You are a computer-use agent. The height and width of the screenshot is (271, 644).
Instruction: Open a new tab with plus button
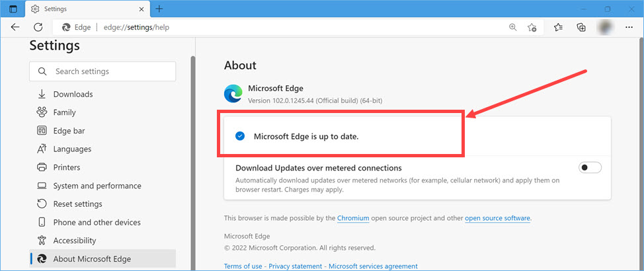[159, 9]
